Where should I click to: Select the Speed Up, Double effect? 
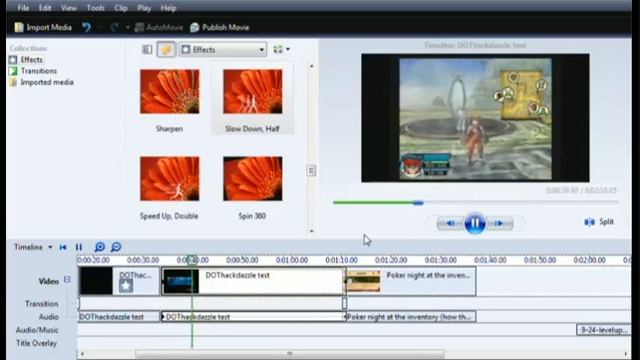pyautogui.click(x=169, y=178)
